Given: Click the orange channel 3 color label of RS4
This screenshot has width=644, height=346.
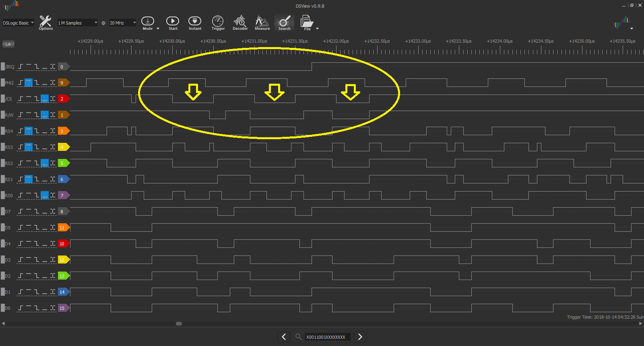Looking at the screenshot, I should [x=62, y=131].
